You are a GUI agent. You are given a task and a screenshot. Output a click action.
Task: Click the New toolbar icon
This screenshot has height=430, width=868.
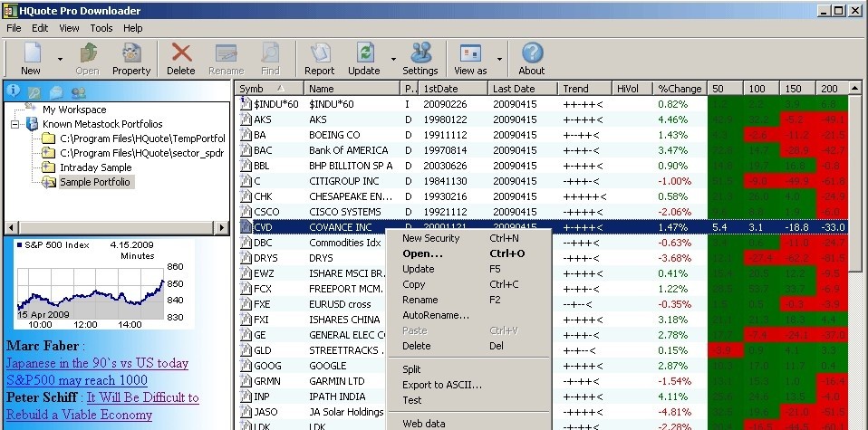pos(31,58)
